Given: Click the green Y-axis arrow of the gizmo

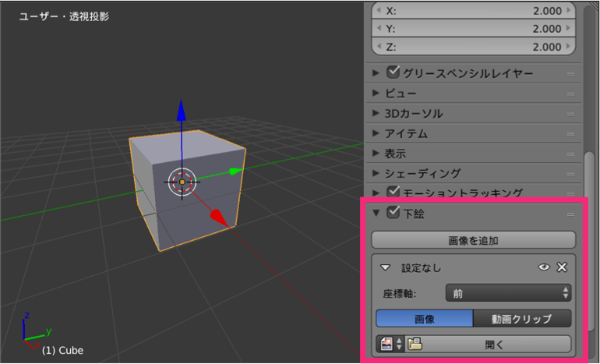Looking at the screenshot, I should click(237, 171).
